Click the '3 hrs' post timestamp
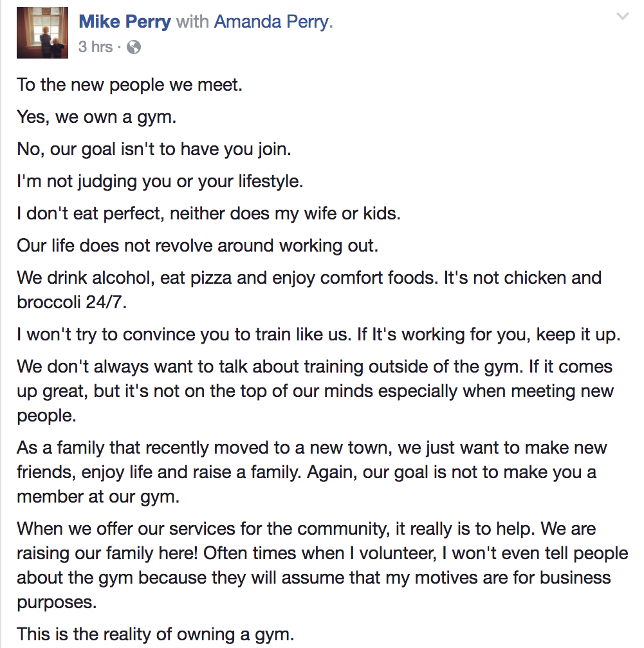 (x=95, y=47)
